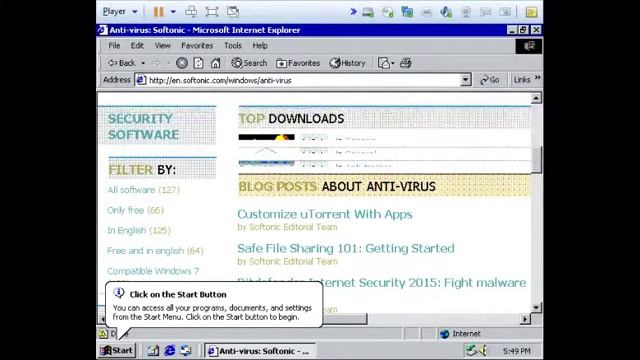640x360 pixels.
Task: Go to the Home page icon
Action: 216,63
